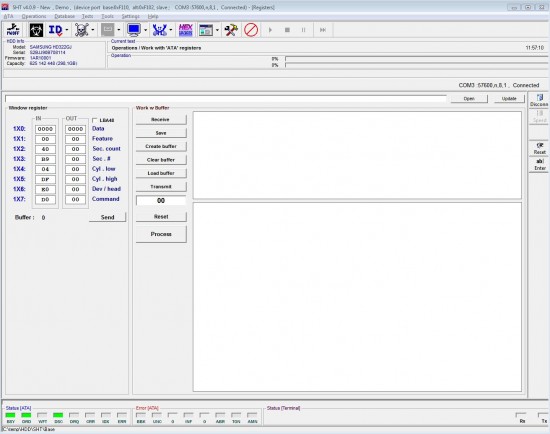Screen dimensions: 550x434
Task: Click the biohazard toolbar icon
Action: pyautogui.click(x=36, y=30)
